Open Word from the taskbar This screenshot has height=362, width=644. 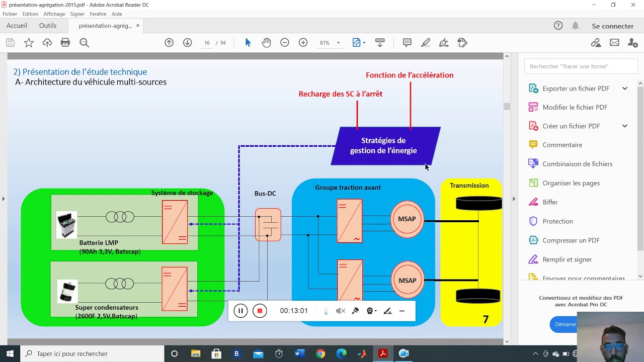click(300, 353)
